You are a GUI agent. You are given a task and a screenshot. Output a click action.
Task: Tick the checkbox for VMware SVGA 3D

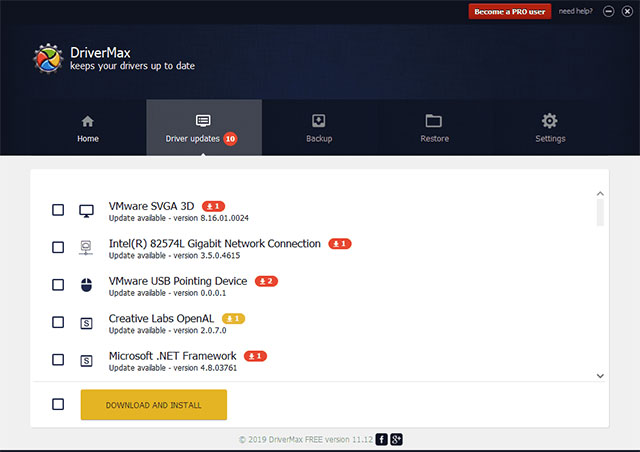[x=58, y=211]
